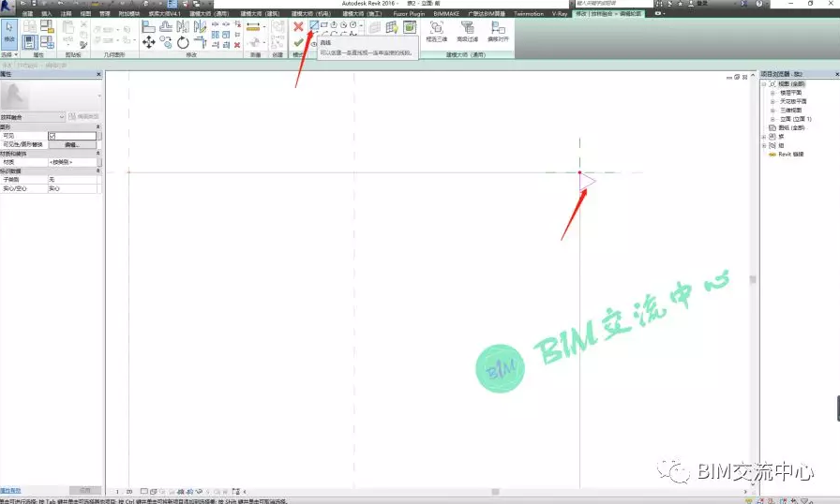This screenshot has width=840, height=504.
Task: Click the Mirror pick-axis icon
Action: (183, 26)
